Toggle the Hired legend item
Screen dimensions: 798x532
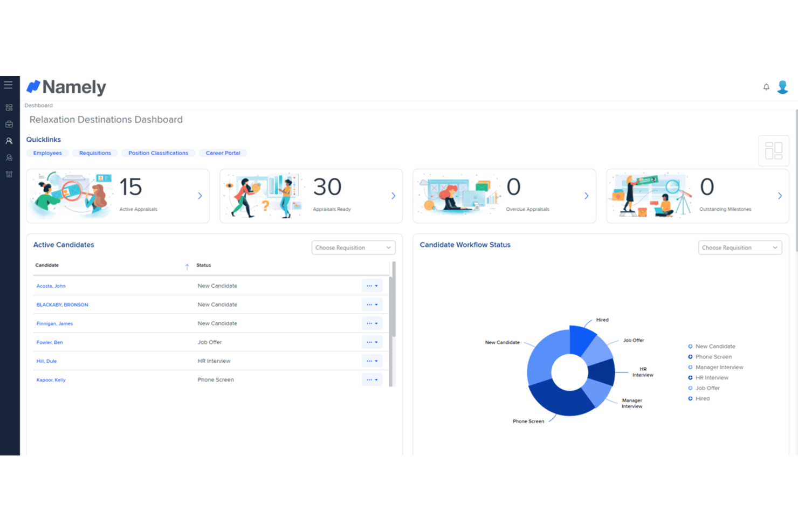(699, 398)
